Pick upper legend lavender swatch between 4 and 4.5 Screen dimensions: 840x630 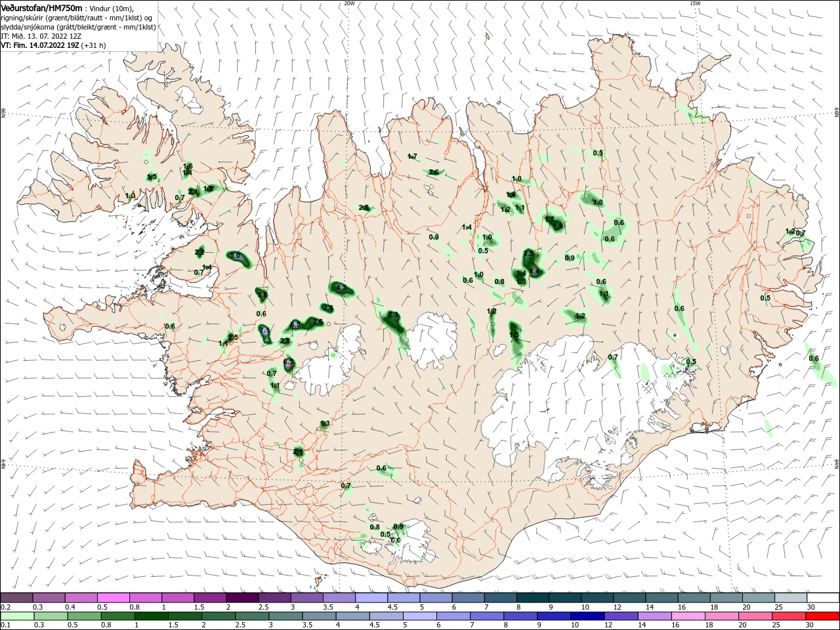tap(371, 598)
